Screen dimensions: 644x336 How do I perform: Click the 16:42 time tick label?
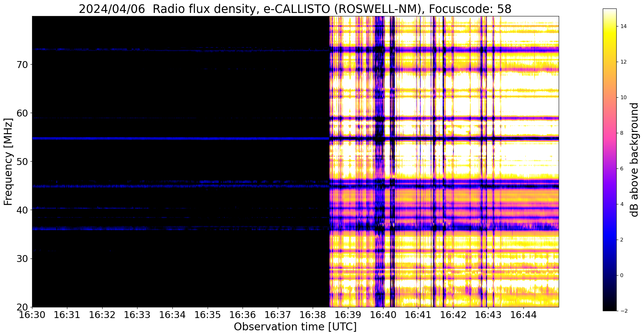click(x=453, y=314)
